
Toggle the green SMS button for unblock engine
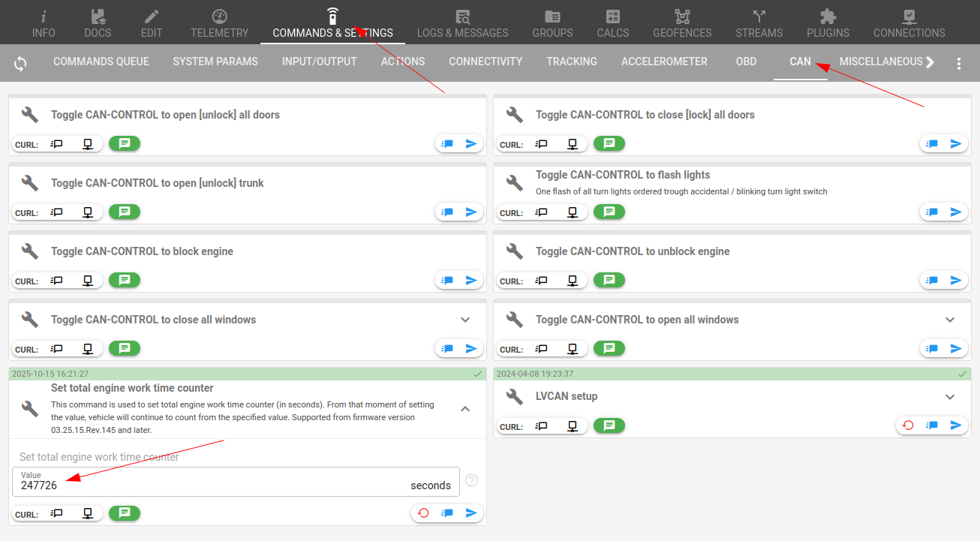tap(609, 281)
